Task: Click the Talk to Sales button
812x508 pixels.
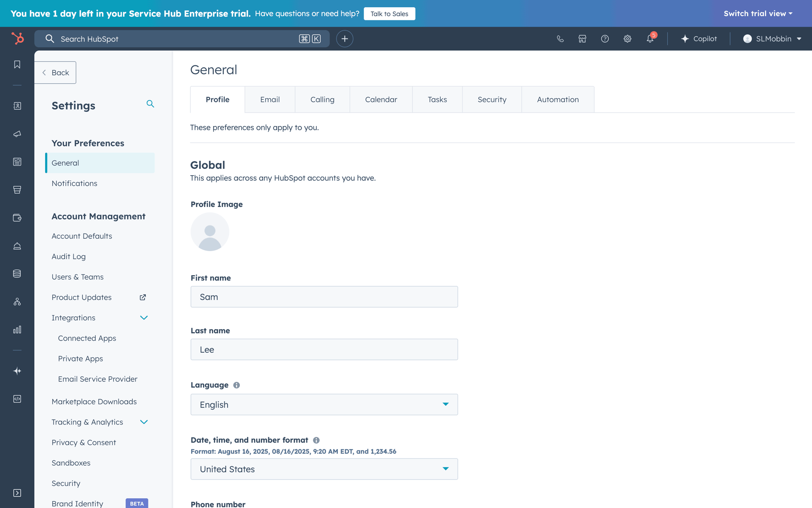Action: pos(389,14)
